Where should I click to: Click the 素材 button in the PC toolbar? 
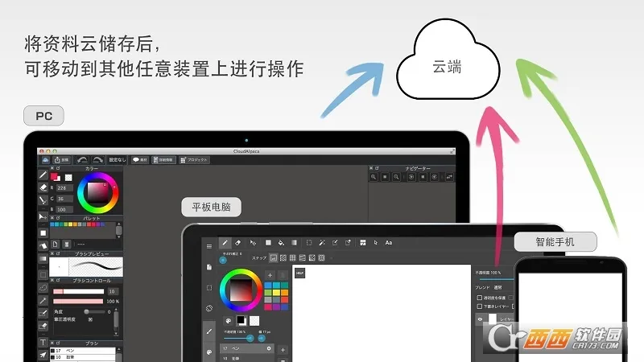[x=140, y=159]
